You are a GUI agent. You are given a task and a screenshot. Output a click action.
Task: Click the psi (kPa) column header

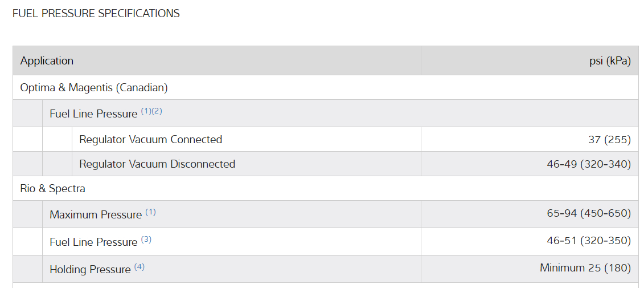click(x=610, y=60)
